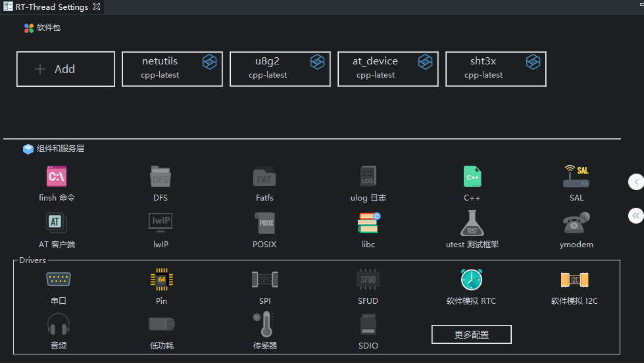Click the double left-arrow collapse button
644x363 pixels.
tap(636, 216)
